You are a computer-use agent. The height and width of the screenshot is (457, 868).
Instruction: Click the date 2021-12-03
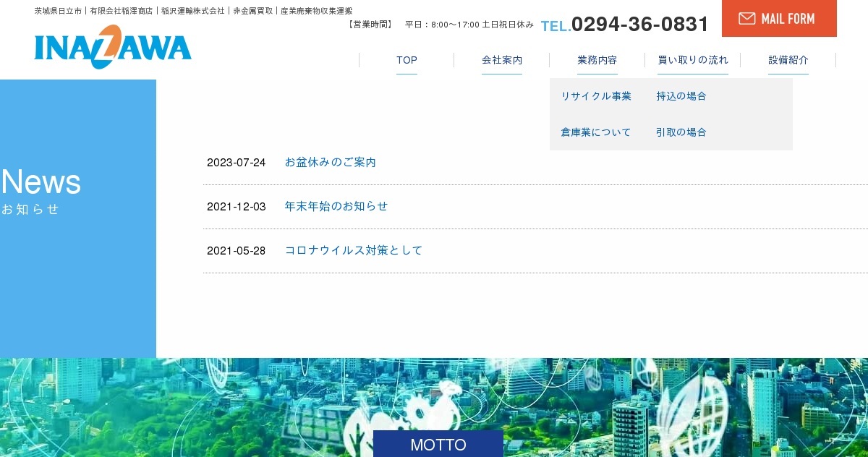[236, 206]
